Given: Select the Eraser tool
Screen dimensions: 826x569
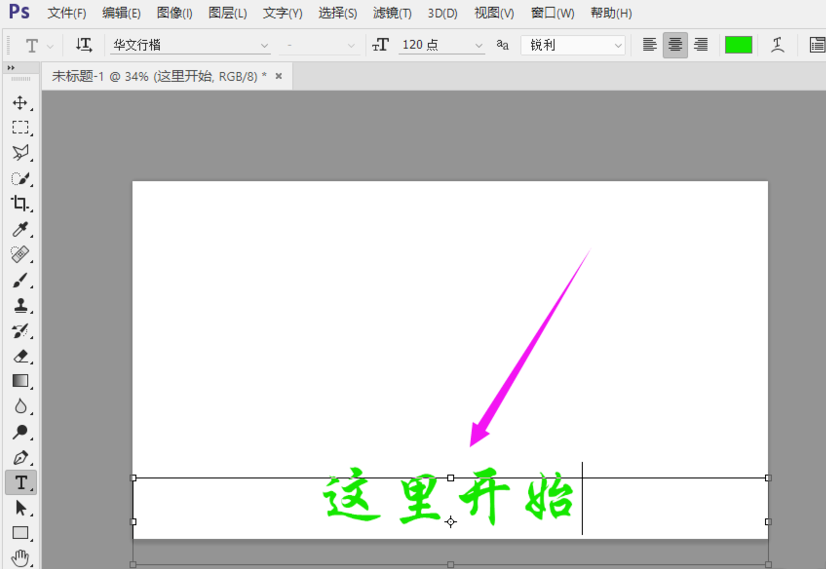Looking at the screenshot, I should (x=20, y=356).
